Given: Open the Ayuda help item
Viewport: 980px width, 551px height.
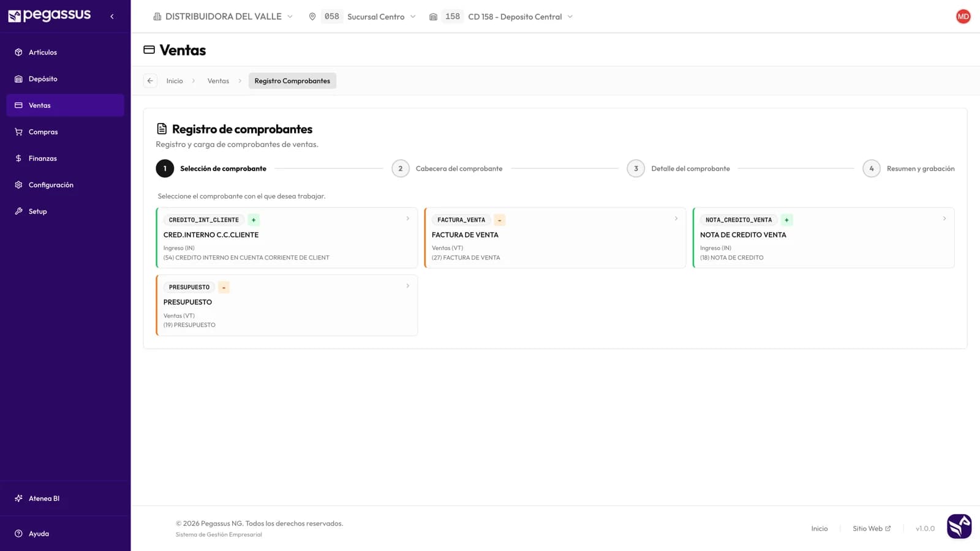Looking at the screenshot, I should point(65,534).
